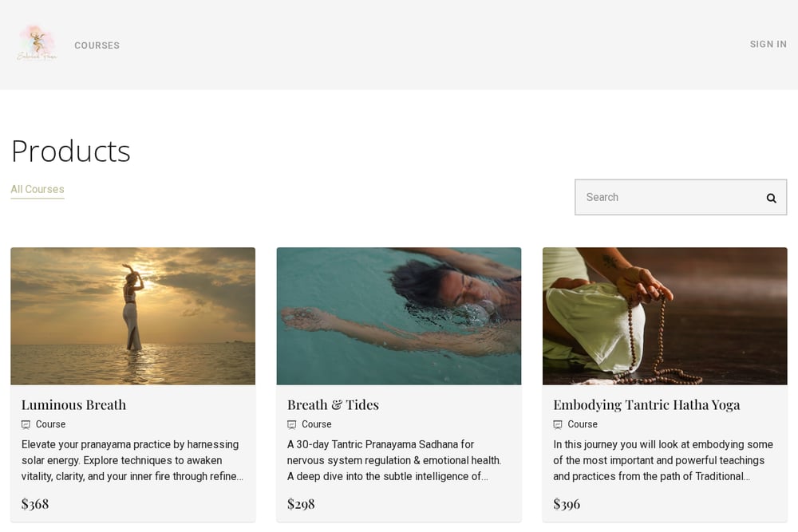Viewport: 798px width, 532px height.
Task: Click the $396 price label
Action: [x=567, y=504]
